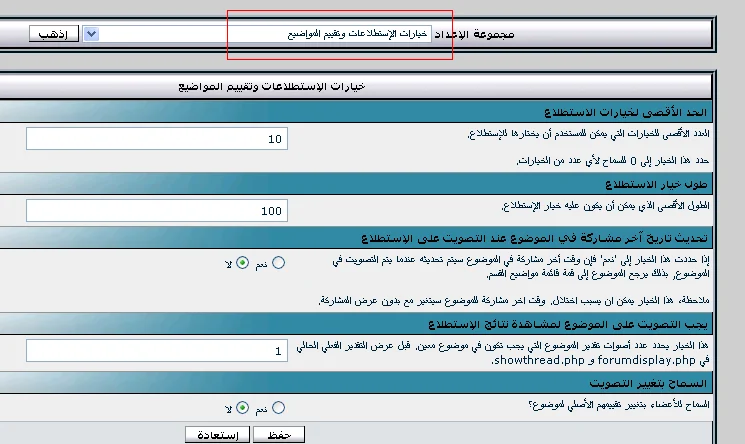Focus the required rating votes field showing 1
The height and width of the screenshot is (444, 745).
click(x=156, y=351)
